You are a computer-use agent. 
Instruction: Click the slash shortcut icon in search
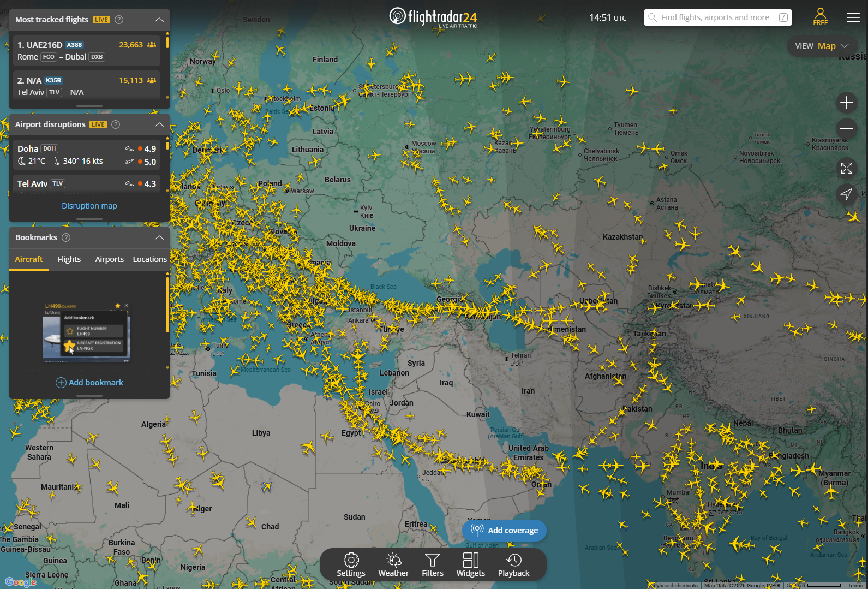(x=783, y=17)
